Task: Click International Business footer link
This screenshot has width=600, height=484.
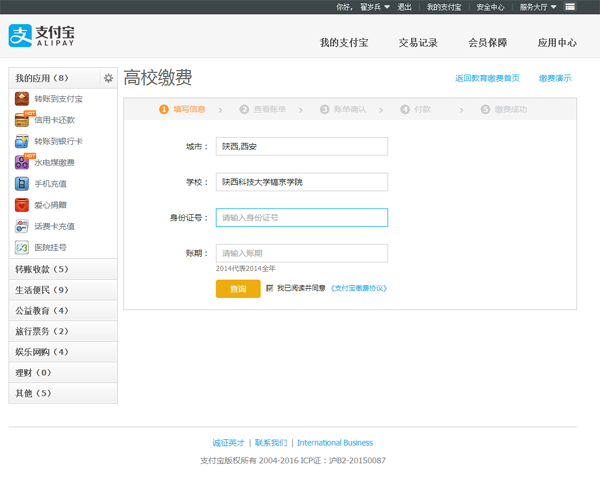Action: (x=335, y=443)
